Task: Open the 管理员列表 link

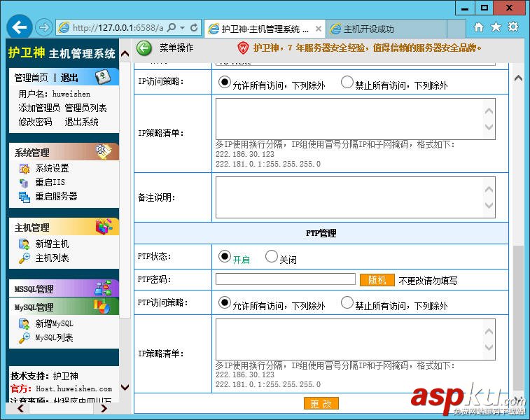Action: point(85,108)
